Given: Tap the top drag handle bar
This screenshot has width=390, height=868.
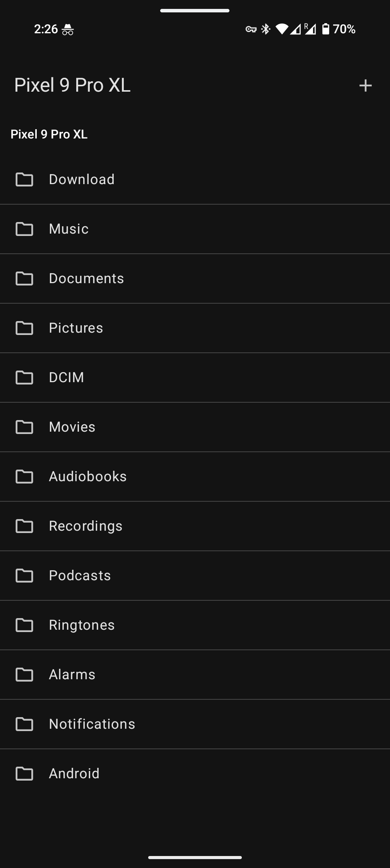Looking at the screenshot, I should pyautogui.click(x=195, y=10).
